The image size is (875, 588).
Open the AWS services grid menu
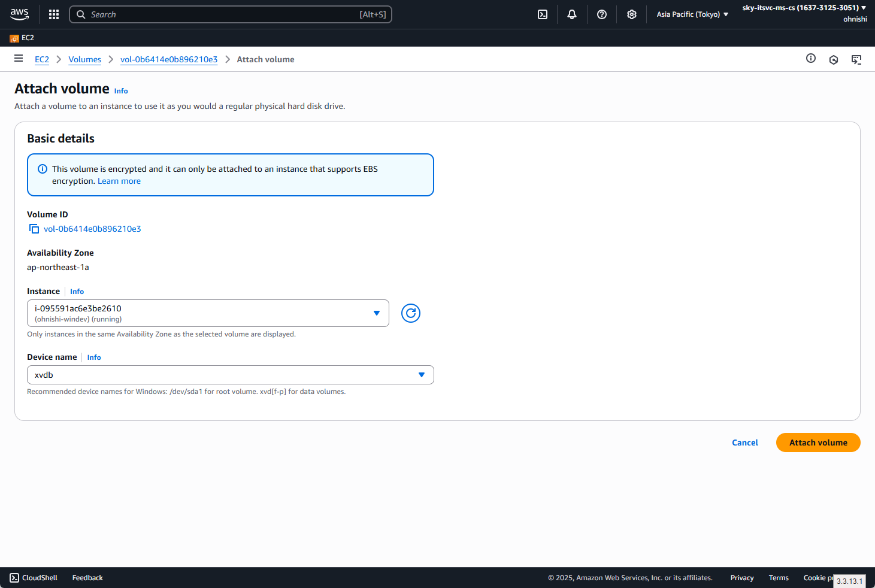click(54, 14)
